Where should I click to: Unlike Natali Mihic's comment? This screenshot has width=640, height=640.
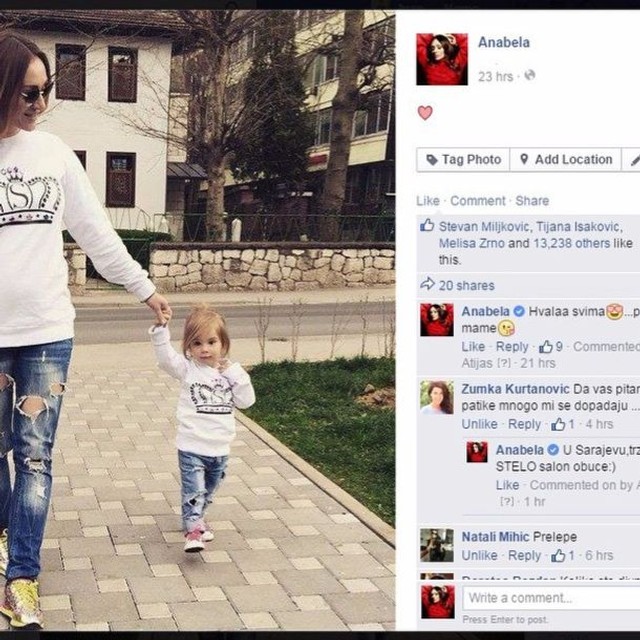479,556
